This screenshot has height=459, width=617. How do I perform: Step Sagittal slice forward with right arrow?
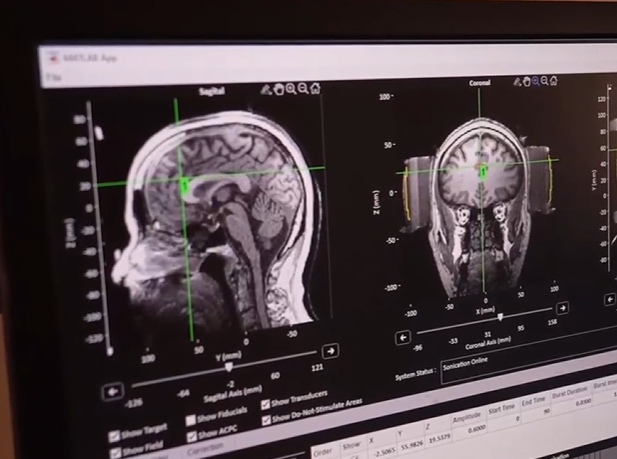331,351
